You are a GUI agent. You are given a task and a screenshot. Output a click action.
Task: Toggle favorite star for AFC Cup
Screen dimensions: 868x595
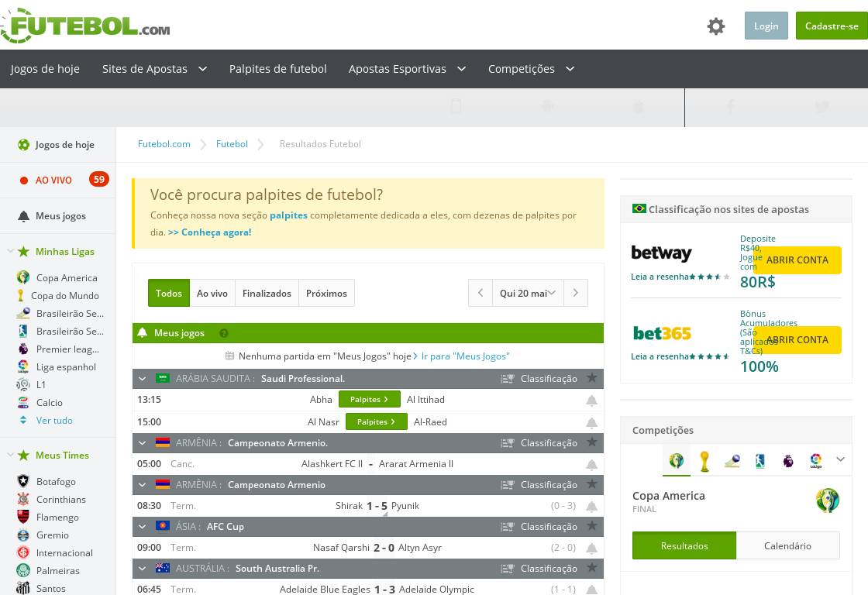pyautogui.click(x=592, y=526)
